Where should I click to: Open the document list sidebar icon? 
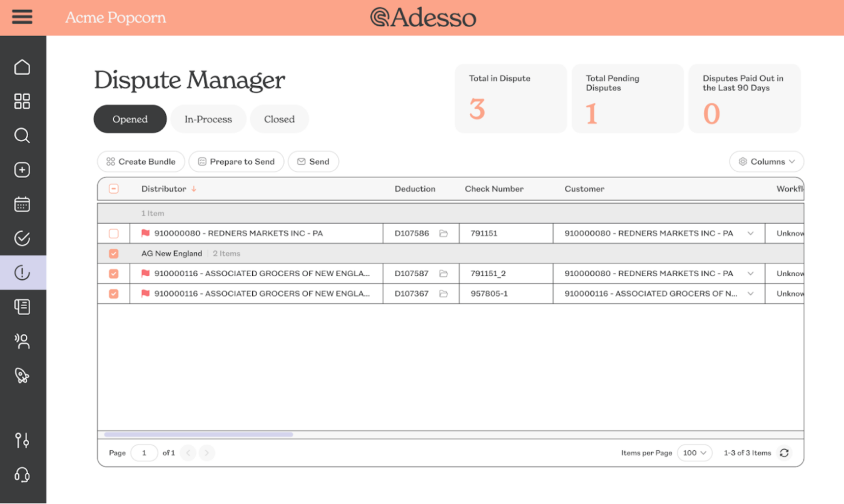click(x=22, y=307)
